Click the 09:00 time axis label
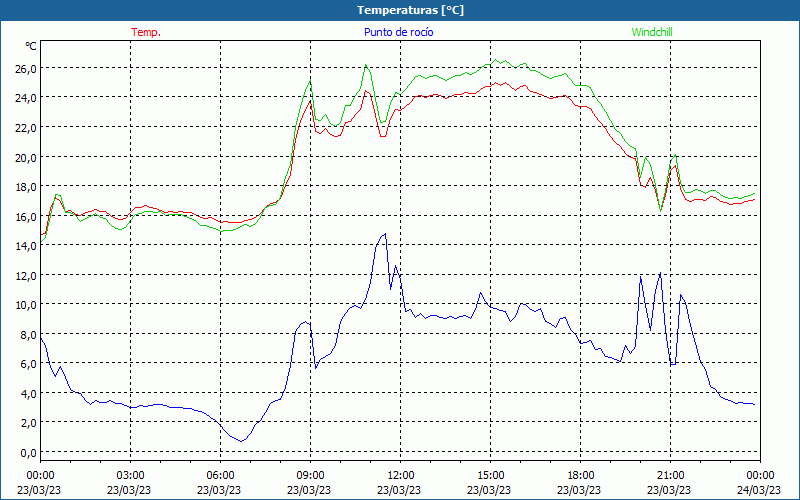This screenshot has width=800, height=500. point(311,476)
